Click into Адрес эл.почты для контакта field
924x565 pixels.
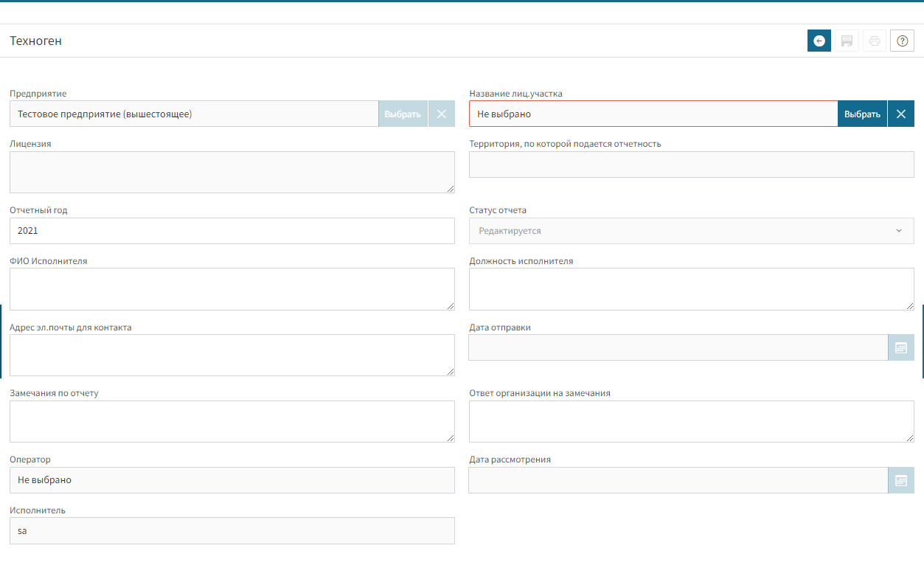[x=232, y=355]
